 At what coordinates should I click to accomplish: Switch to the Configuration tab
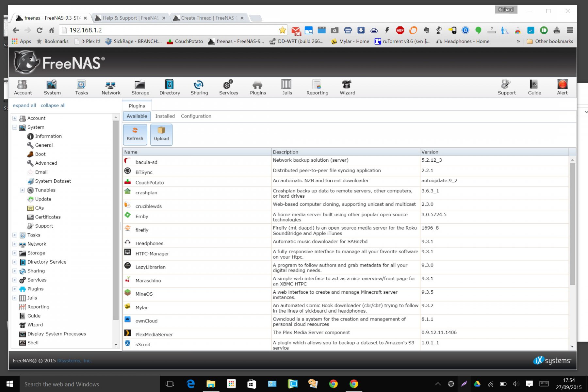point(196,116)
